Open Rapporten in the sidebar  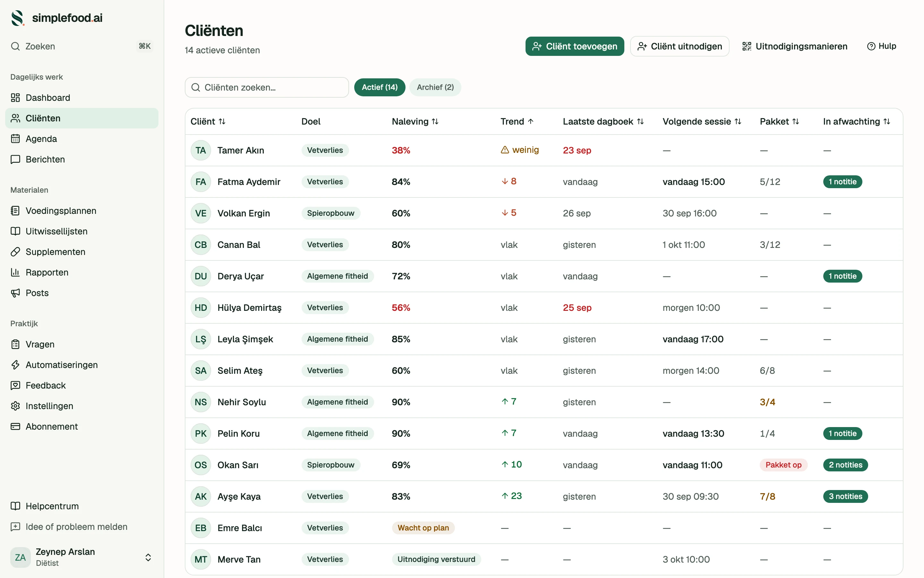coord(82,273)
